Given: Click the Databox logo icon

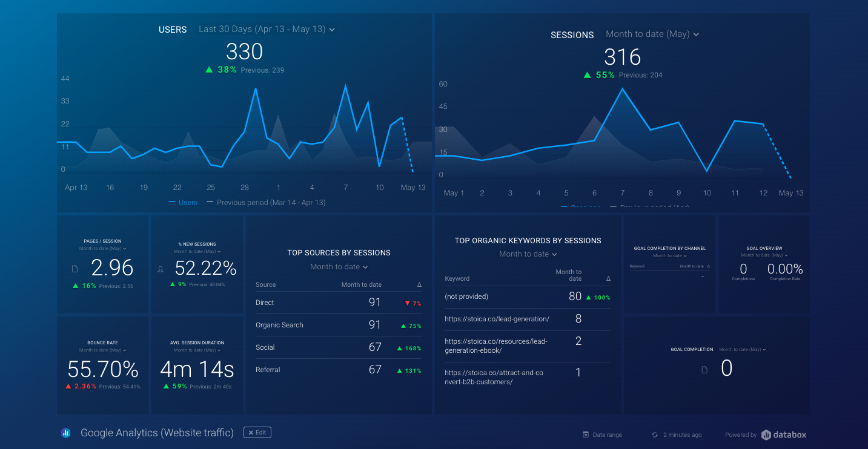Looking at the screenshot, I should coord(766,434).
